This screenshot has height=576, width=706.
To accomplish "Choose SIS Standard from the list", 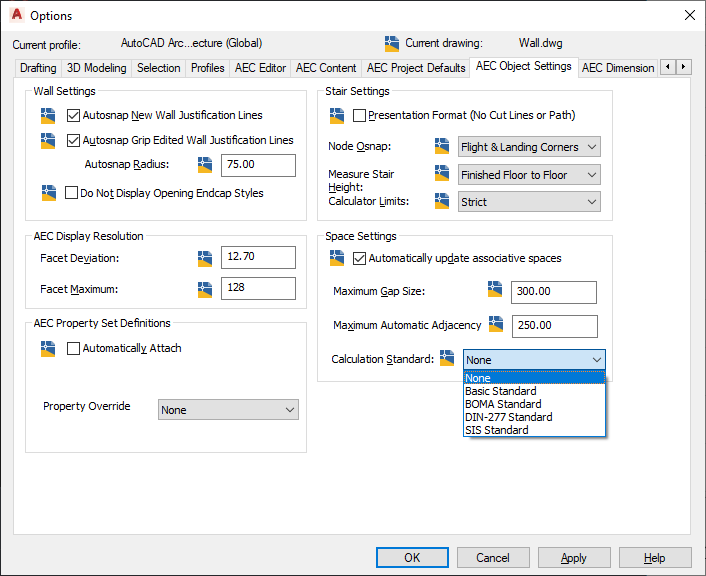I will click(x=534, y=430).
